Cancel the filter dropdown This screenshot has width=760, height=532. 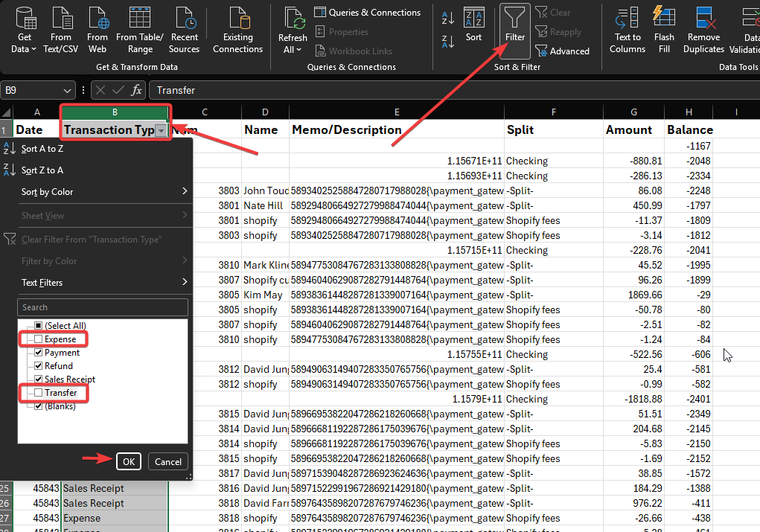pos(167,461)
